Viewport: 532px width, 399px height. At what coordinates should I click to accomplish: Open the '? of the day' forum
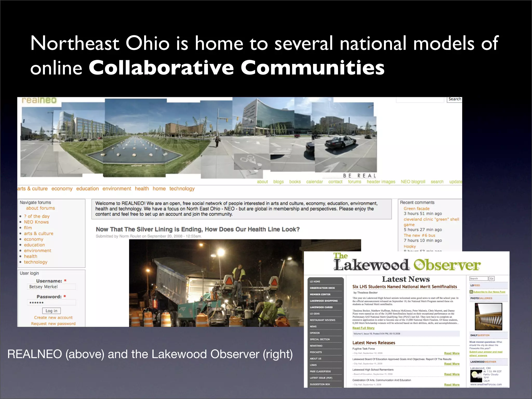coord(37,216)
